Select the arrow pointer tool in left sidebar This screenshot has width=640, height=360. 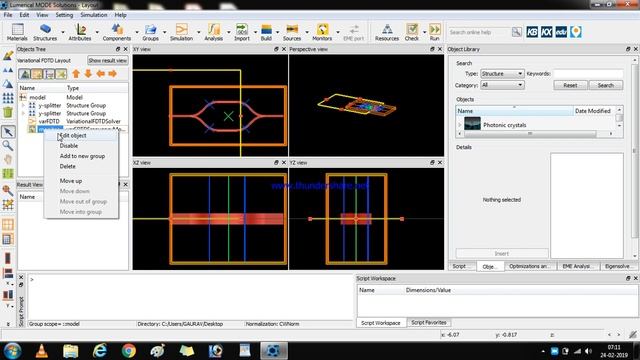click(x=8, y=131)
